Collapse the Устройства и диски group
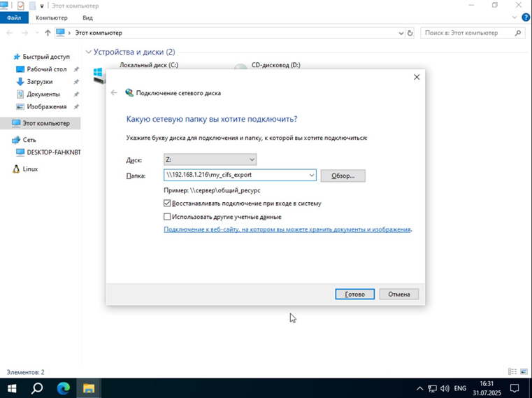Image resolution: width=532 pixels, height=398 pixels. [89, 52]
